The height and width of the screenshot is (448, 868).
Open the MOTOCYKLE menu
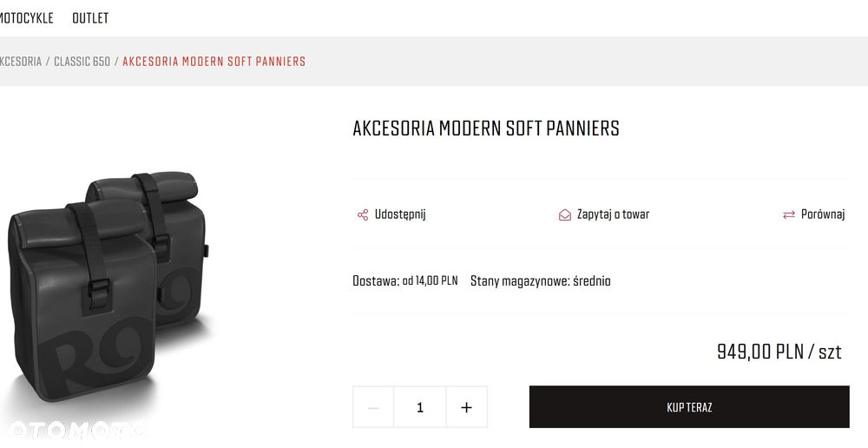point(26,18)
